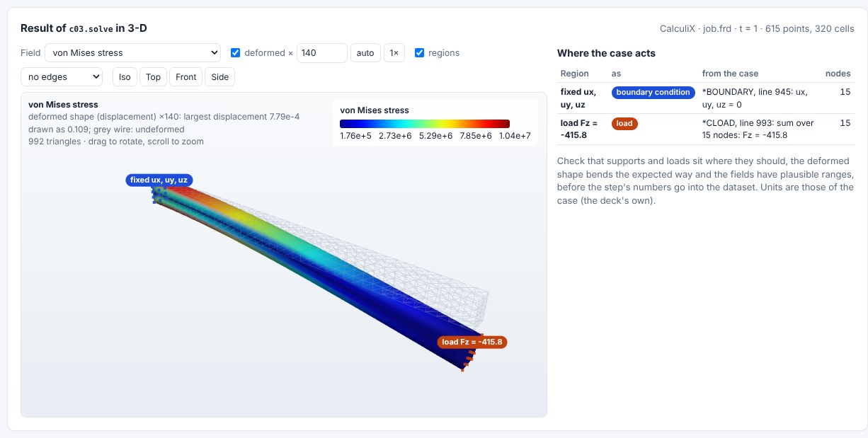
Task: Switch to the Side view
Action: (220, 76)
